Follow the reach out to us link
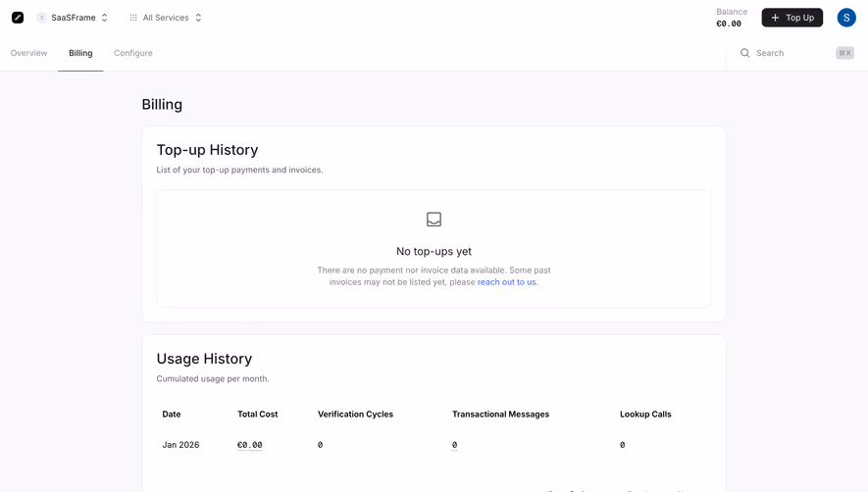The width and height of the screenshot is (868, 492). point(506,282)
